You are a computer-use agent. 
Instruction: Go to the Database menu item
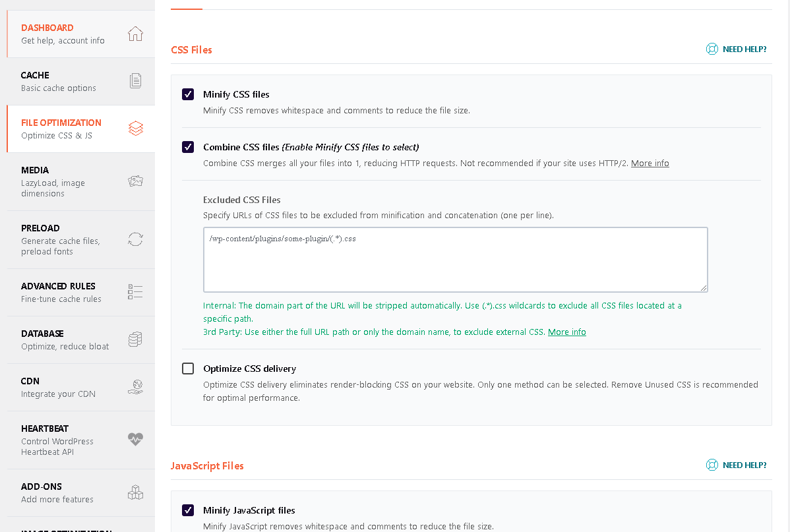pos(65,340)
